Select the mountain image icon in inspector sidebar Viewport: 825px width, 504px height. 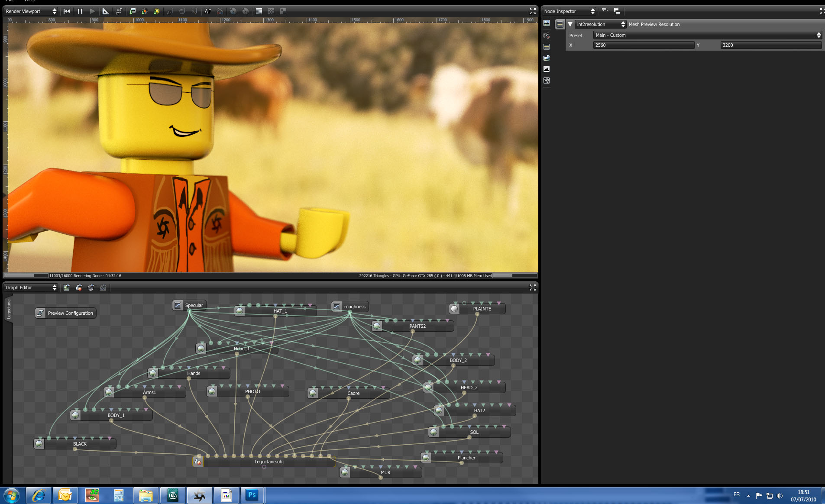(x=547, y=69)
